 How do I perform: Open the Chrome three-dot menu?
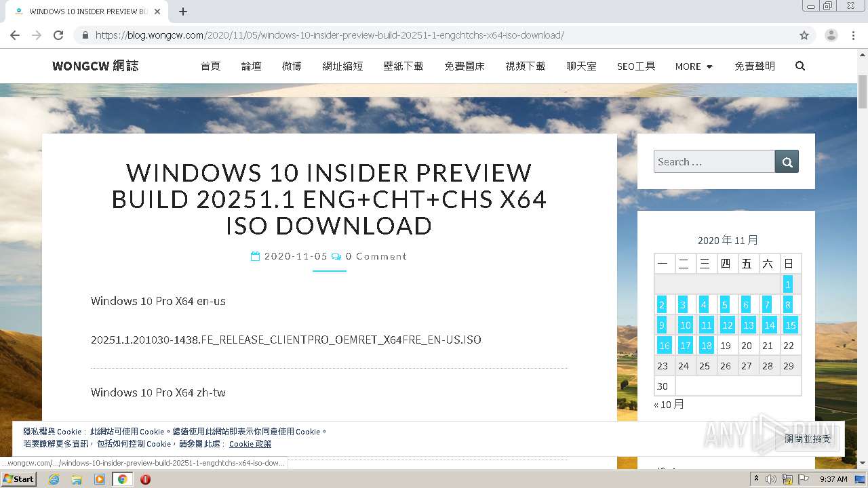tap(853, 35)
